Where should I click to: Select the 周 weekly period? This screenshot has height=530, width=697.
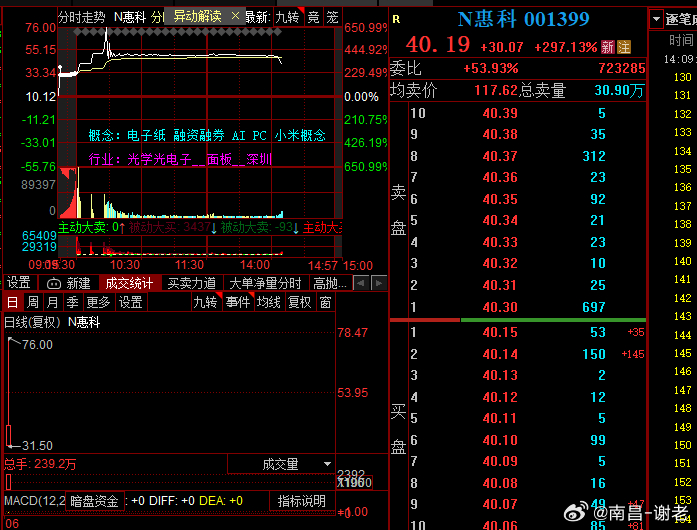32,303
